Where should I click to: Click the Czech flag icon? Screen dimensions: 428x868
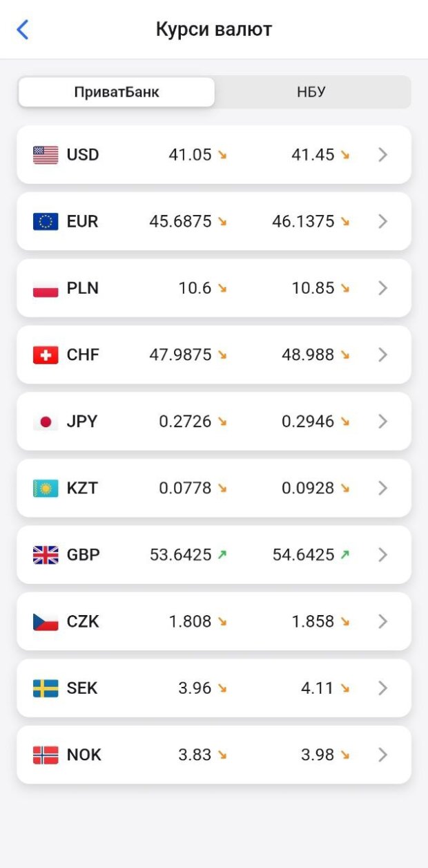(x=46, y=622)
